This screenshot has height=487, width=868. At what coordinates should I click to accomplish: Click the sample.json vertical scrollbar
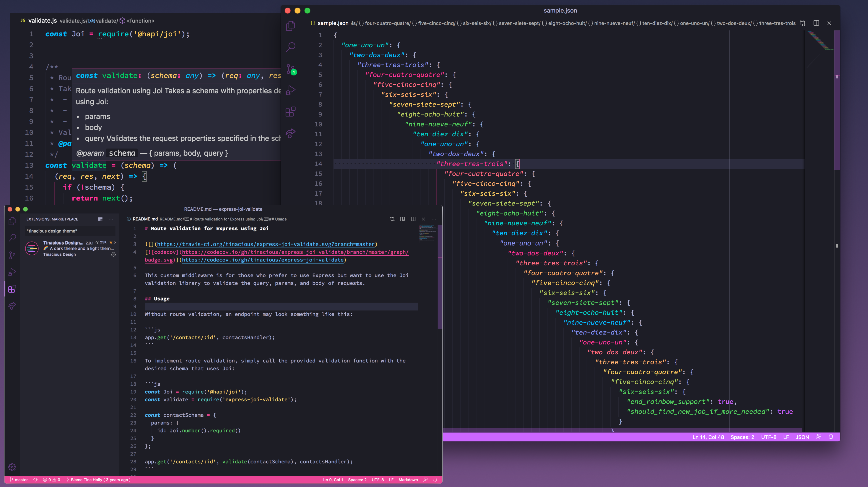[x=837, y=100]
